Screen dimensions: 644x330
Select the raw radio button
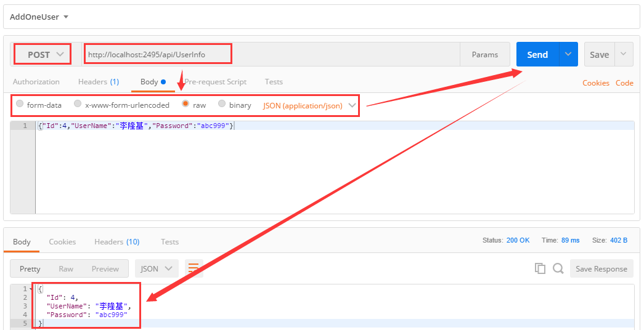click(185, 104)
